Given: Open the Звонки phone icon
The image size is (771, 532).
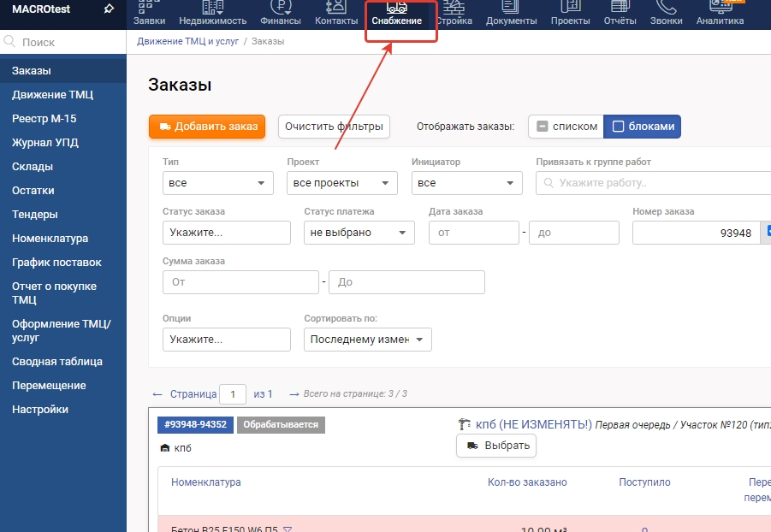Looking at the screenshot, I should coord(666,8).
